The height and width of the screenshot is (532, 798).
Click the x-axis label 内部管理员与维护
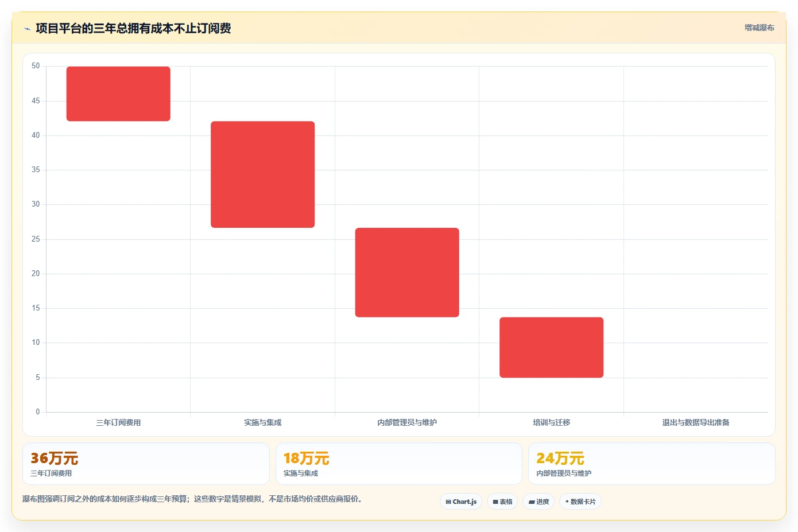pos(407,422)
